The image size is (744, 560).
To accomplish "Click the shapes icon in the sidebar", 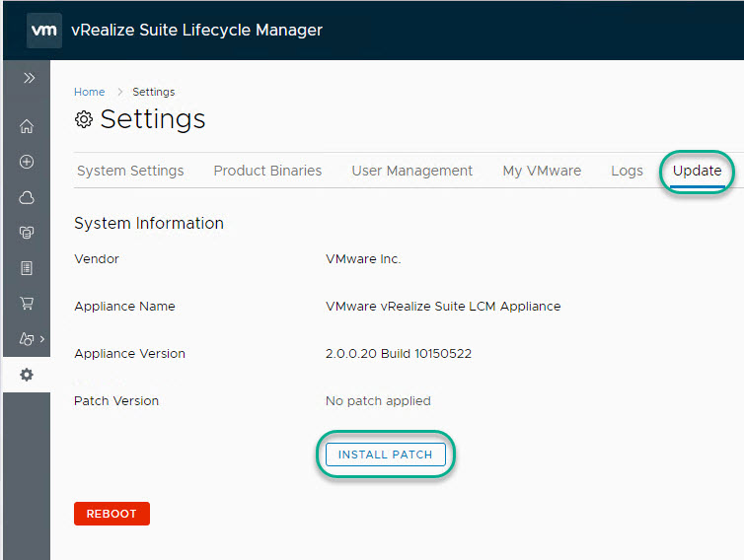I will tap(25, 339).
